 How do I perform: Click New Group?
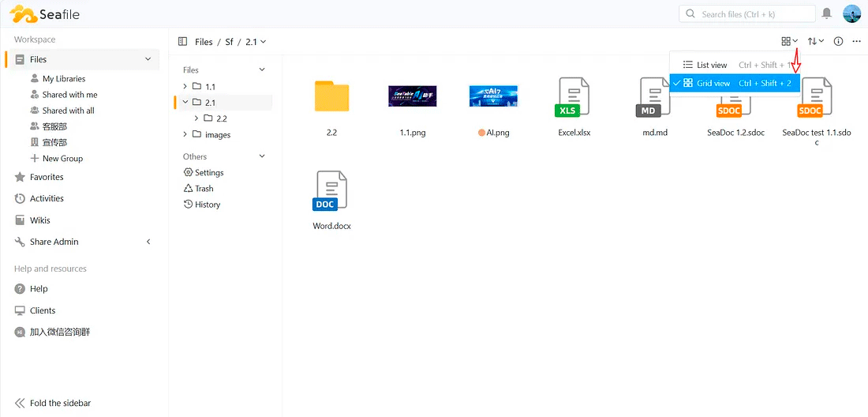point(62,159)
